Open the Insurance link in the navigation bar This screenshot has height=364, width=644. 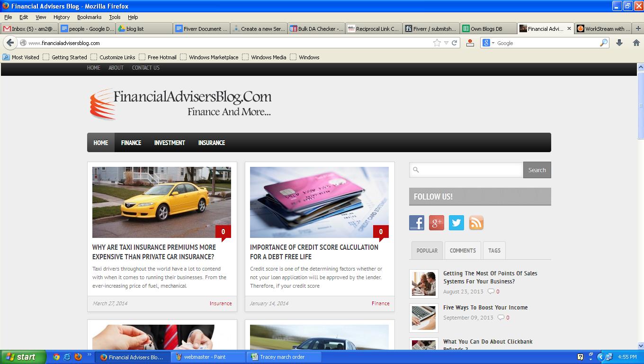coord(211,143)
